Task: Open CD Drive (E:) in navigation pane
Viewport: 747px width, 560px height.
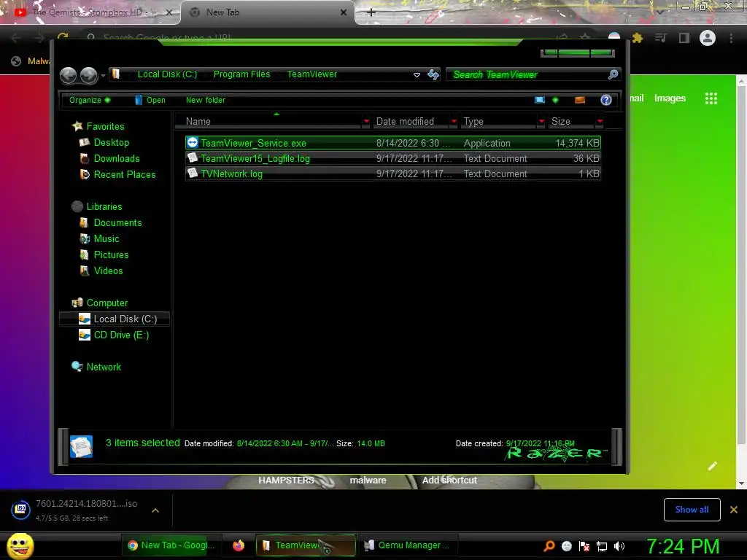Action: coord(121,335)
